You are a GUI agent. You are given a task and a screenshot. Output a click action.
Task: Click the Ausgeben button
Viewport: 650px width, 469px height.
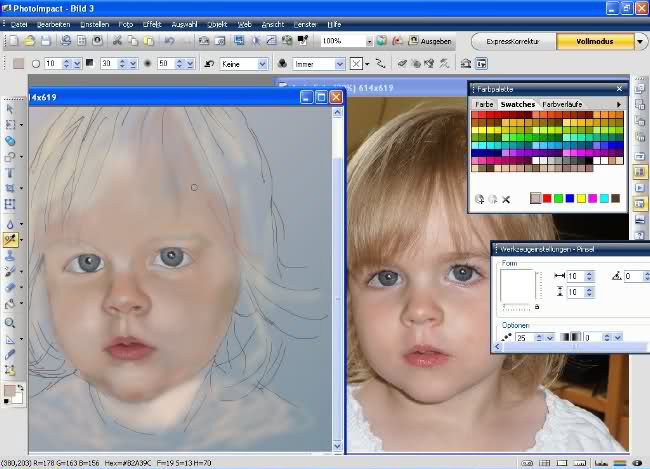(x=429, y=42)
